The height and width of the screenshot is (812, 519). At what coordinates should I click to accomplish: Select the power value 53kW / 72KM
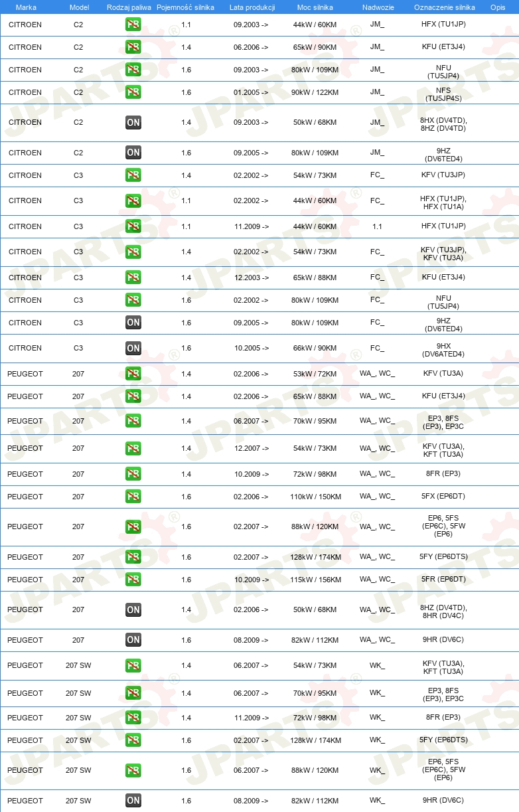click(315, 374)
